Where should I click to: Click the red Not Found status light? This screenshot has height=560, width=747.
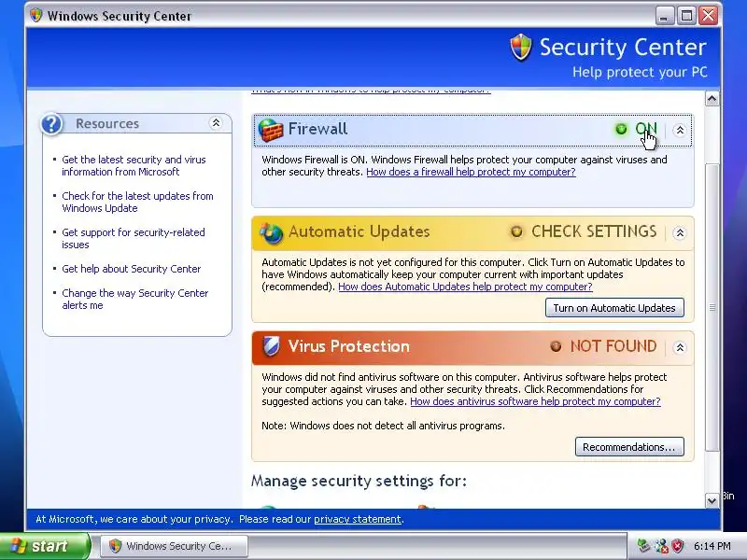coord(556,346)
